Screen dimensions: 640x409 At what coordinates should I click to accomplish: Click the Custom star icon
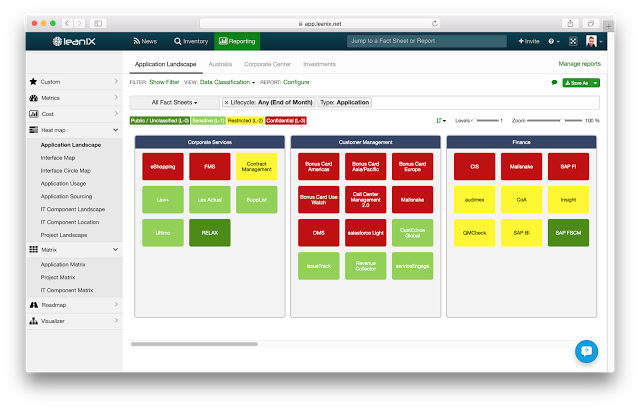coord(33,82)
